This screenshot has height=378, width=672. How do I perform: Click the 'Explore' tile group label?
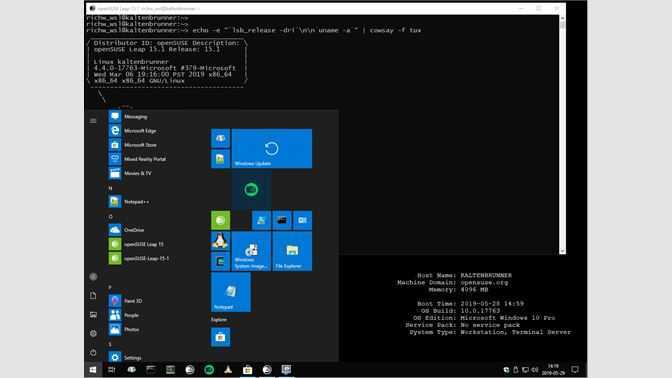[219, 320]
